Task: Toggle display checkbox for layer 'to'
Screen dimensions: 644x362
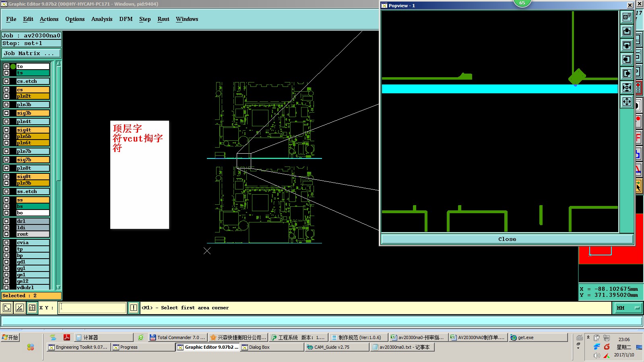Action: pos(6,66)
